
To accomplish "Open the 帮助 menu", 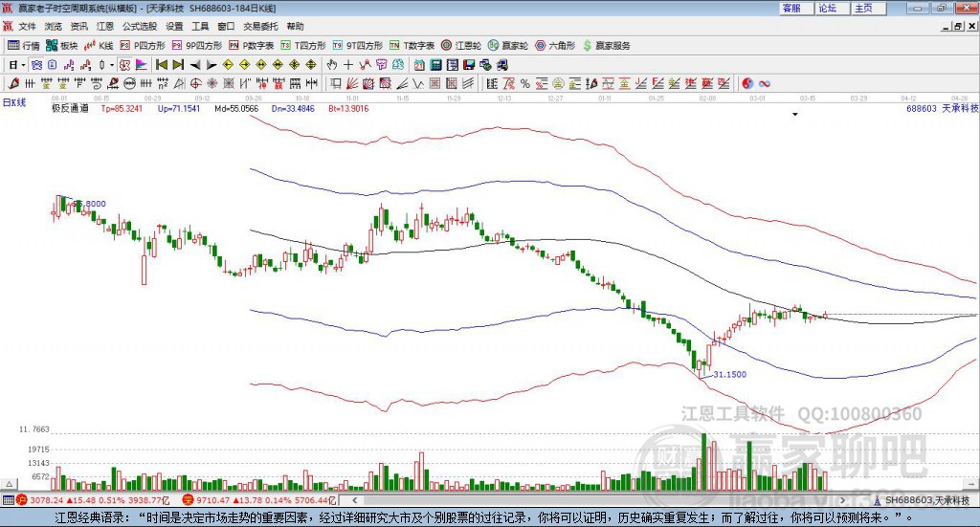I will point(295,26).
